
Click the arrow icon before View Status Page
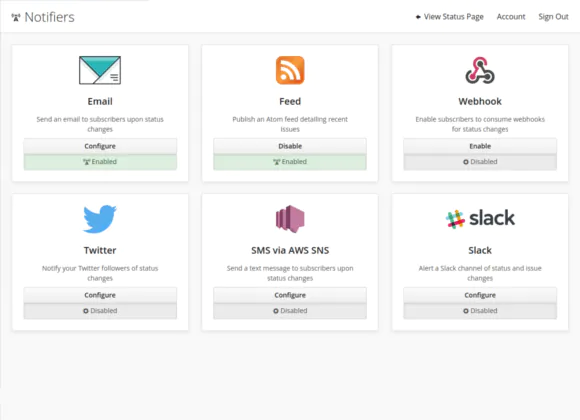418,17
